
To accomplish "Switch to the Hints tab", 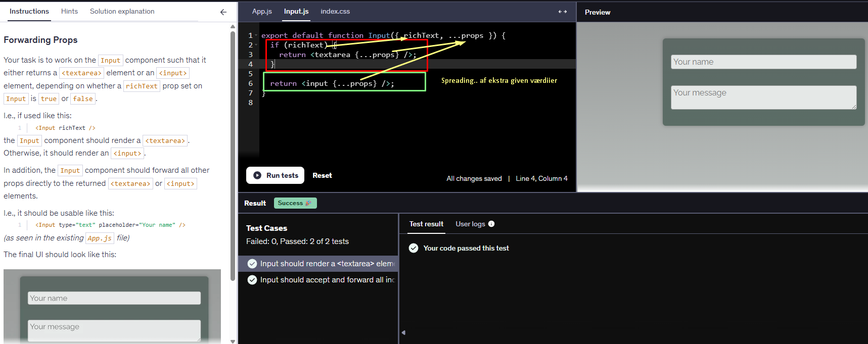I will [x=69, y=11].
